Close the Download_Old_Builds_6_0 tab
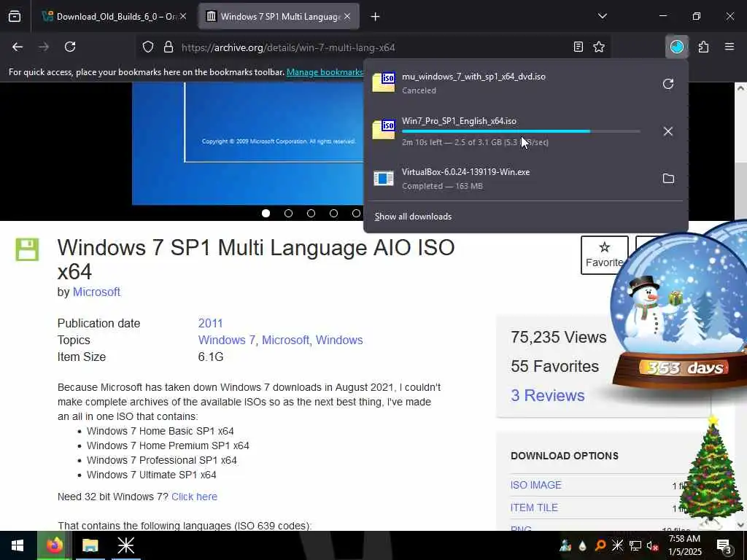747x560 pixels. point(183,17)
